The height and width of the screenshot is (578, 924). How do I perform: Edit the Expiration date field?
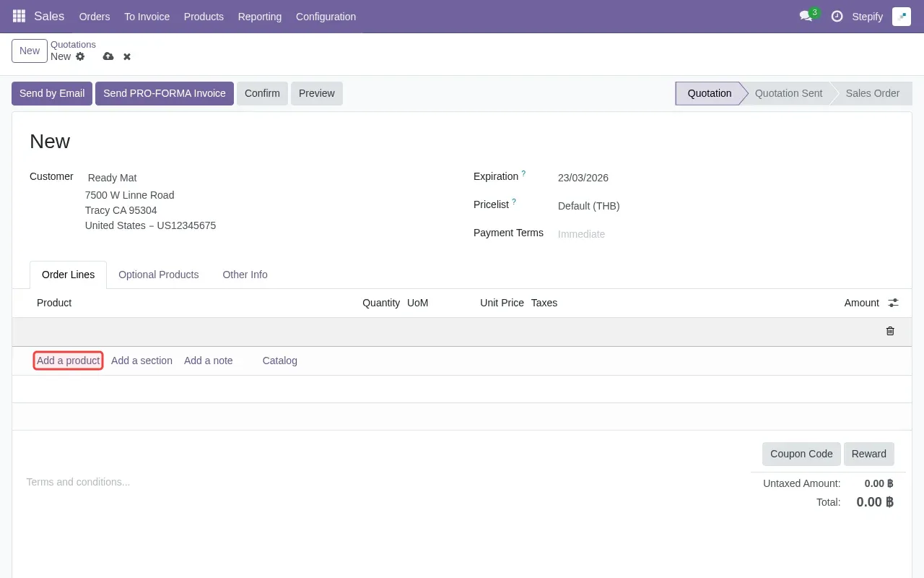click(x=583, y=178)
